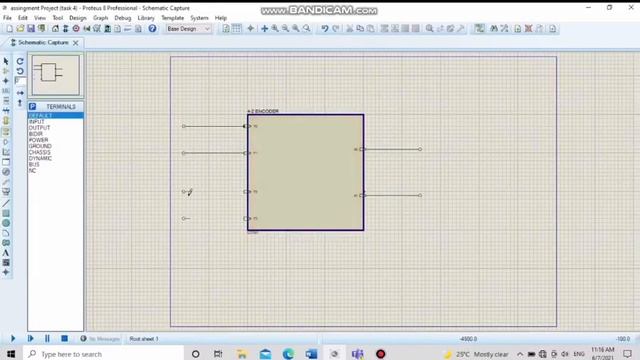Pause the simulation

coord(47,338)
